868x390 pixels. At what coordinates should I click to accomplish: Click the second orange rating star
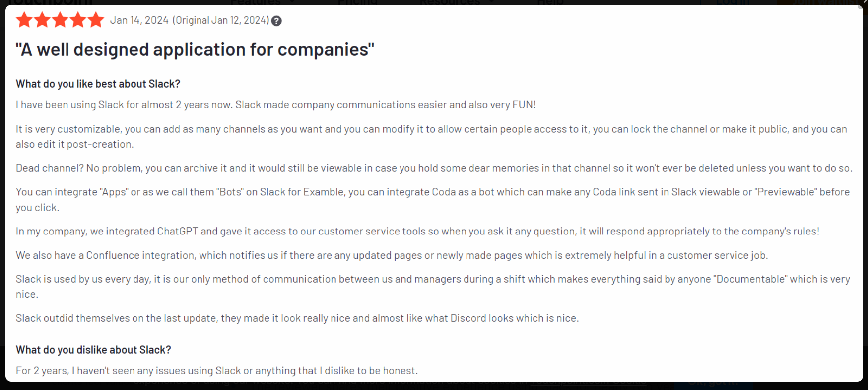pos(42,20)
